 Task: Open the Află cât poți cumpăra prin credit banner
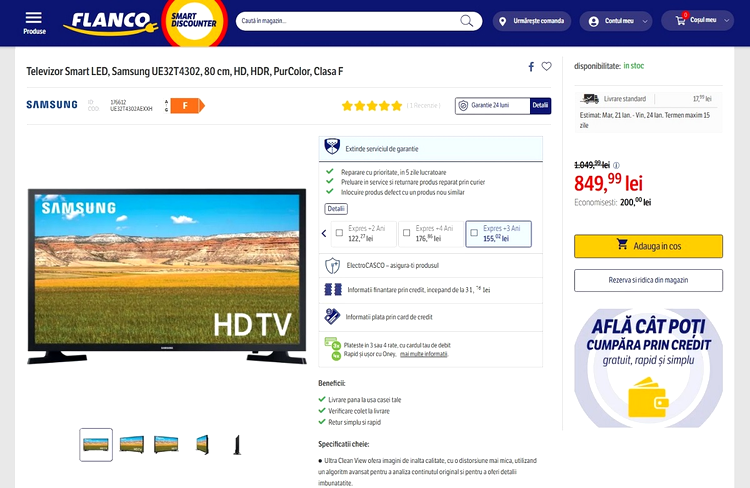(x=648, y=368)
